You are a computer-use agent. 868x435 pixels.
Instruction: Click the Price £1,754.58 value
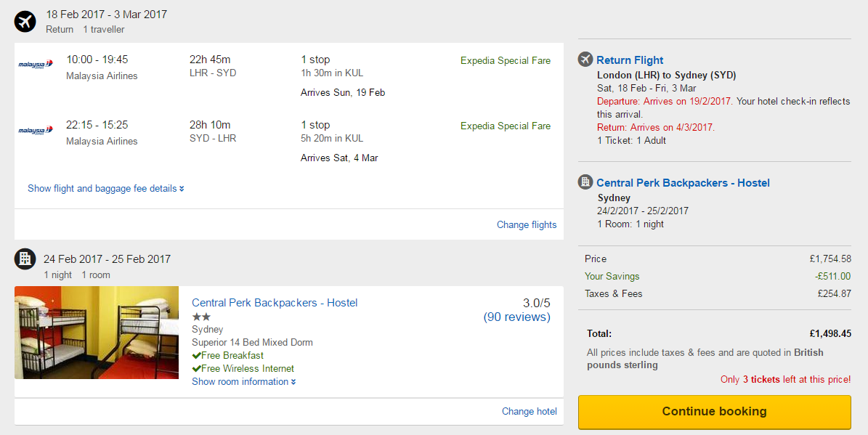point(830,259)
